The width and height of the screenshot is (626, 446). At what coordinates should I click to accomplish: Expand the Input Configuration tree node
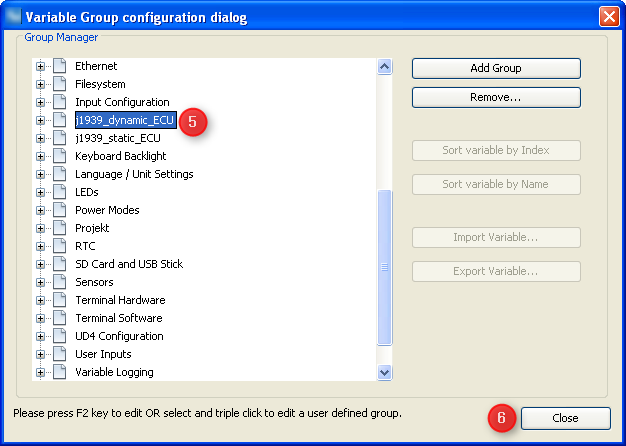(x=41, y=102)
